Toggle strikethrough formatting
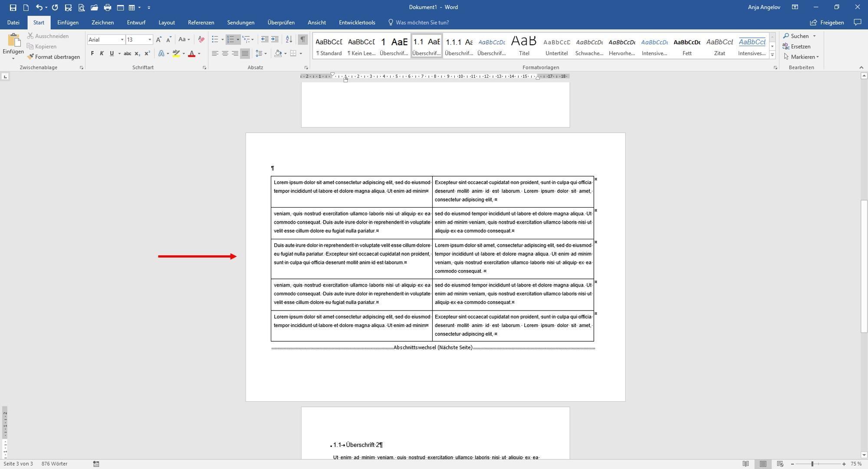 127,53
